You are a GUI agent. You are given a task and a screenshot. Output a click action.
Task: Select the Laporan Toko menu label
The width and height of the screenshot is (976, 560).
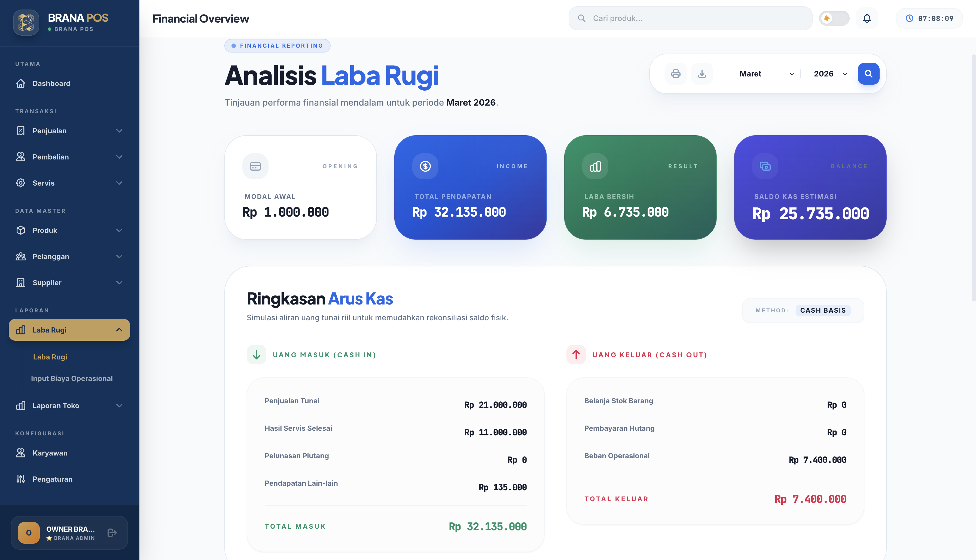(56, 406)
